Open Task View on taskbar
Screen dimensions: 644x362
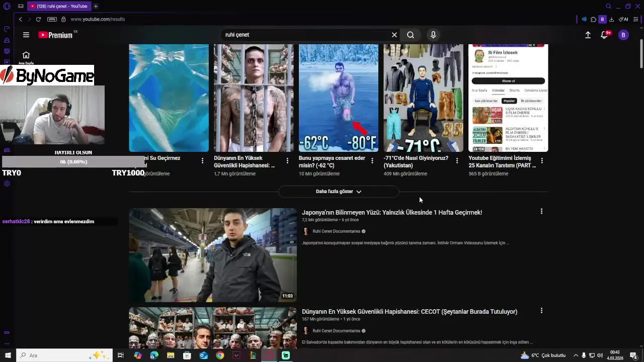coord(121,355)
